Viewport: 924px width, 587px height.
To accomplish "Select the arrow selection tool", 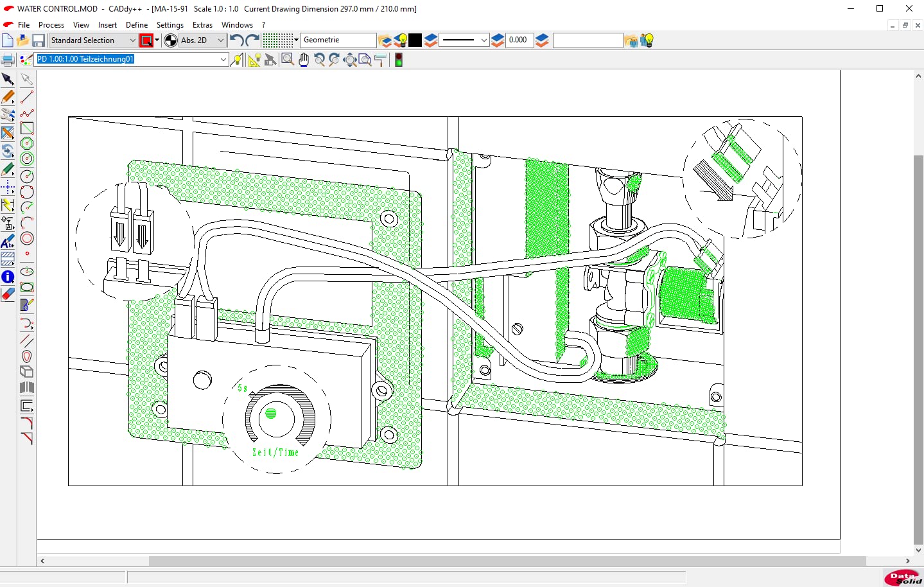I will [x=8, y=79].
